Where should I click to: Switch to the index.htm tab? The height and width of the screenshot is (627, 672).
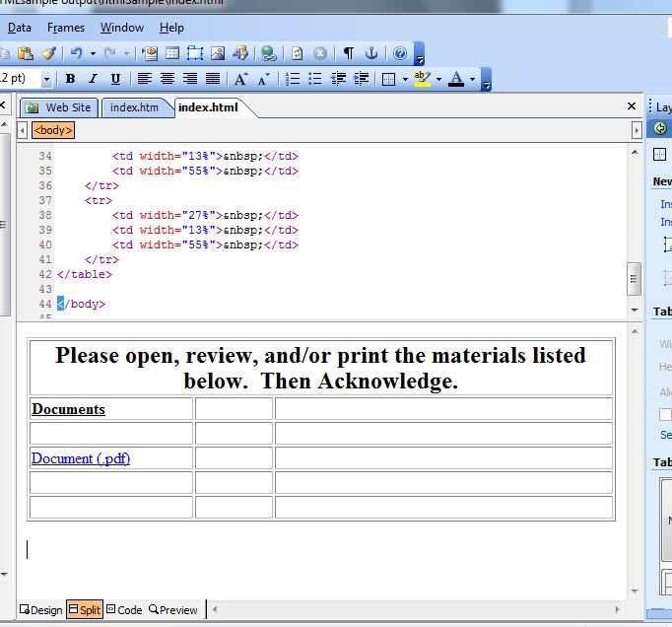pyautogui.click(x=135, y=107)
